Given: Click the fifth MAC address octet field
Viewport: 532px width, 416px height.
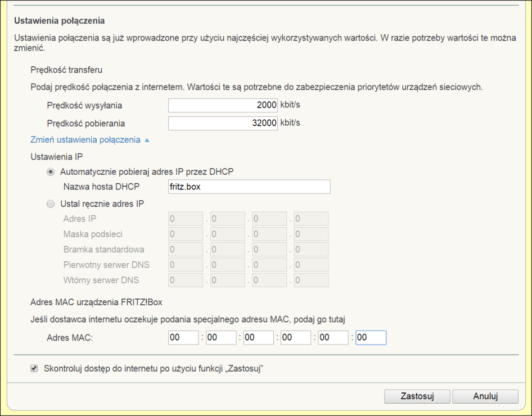Looking at the screenshot, I should click(x=333, y=337).
